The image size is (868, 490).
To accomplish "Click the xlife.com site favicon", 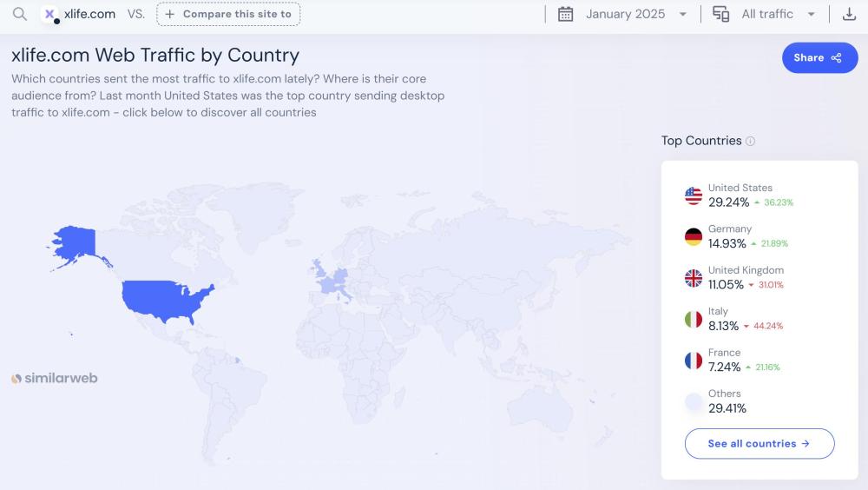I will tap(50, 14).
